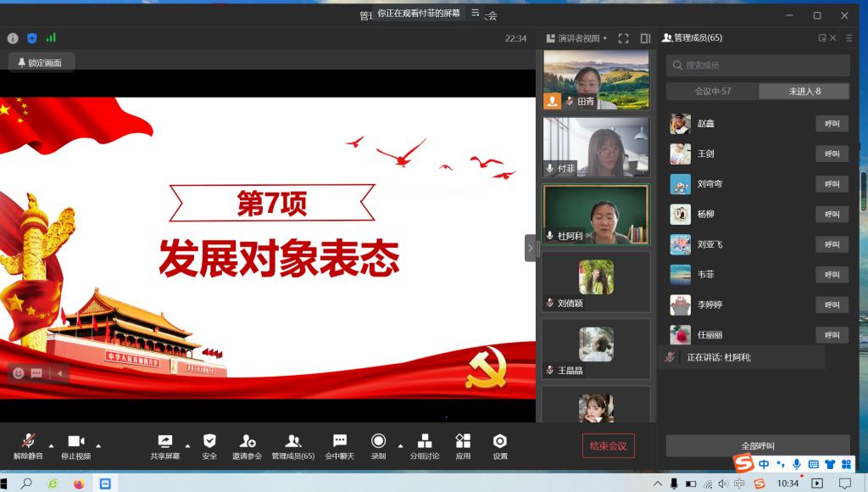Expand the recording options arrow beside 录制
868x492 pixels.
coord(401,444)
